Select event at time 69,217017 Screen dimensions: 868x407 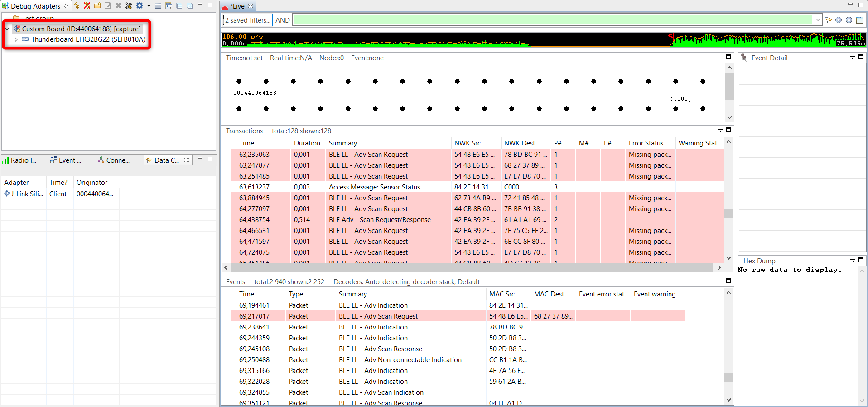click(458, 316)
